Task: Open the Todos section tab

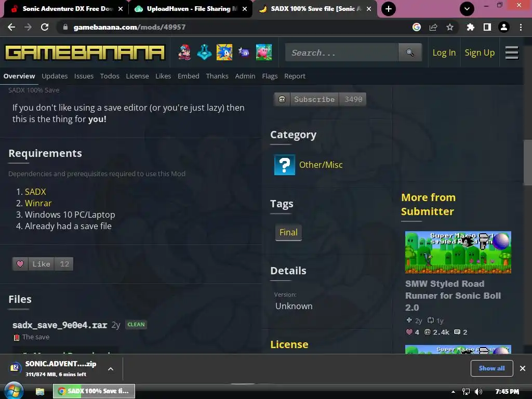Action: pyautogui.click(x=110, y=76)
